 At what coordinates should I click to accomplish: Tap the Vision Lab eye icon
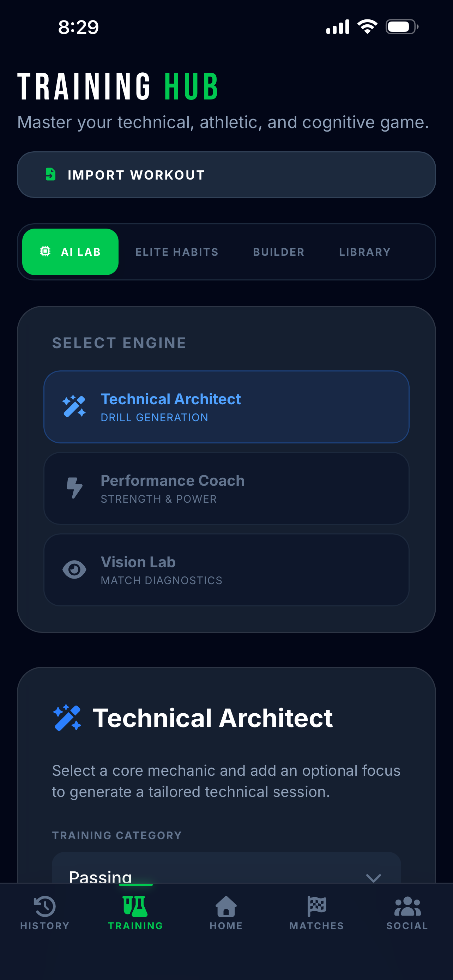coord(74,569)
